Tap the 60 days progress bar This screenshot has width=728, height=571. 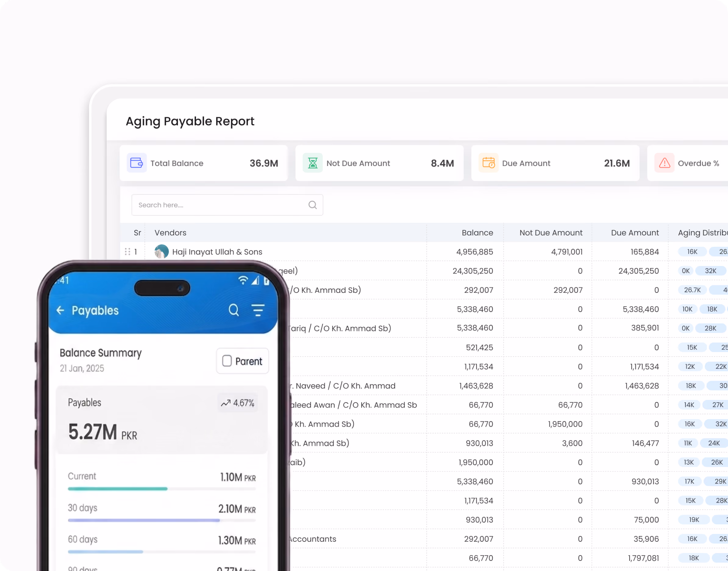tap(162, 551)
